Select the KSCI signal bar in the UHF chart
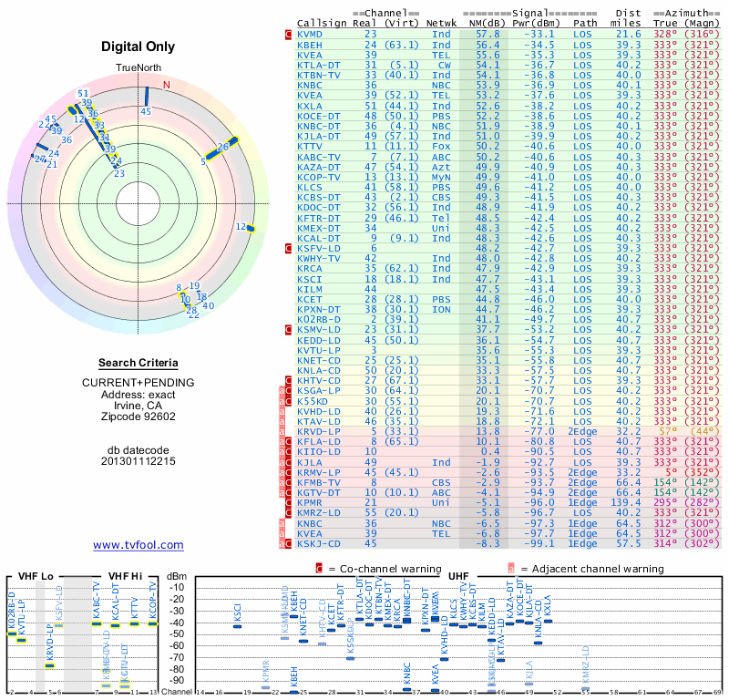This screenshot has width=729, height=700. tap(237, 626)
